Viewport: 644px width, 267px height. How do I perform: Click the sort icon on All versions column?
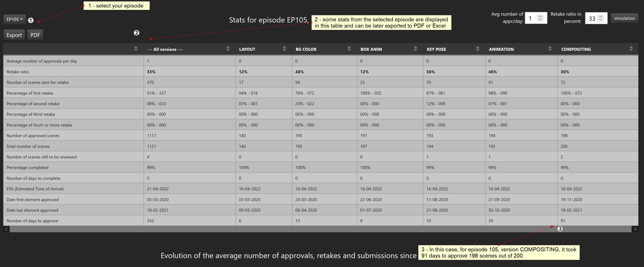click(x=227, y=49)
